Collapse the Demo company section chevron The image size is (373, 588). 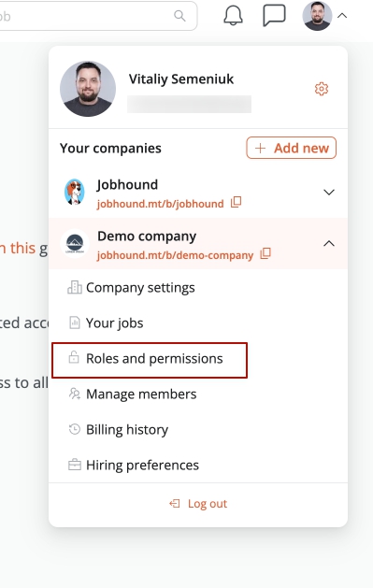click(329, 243)
